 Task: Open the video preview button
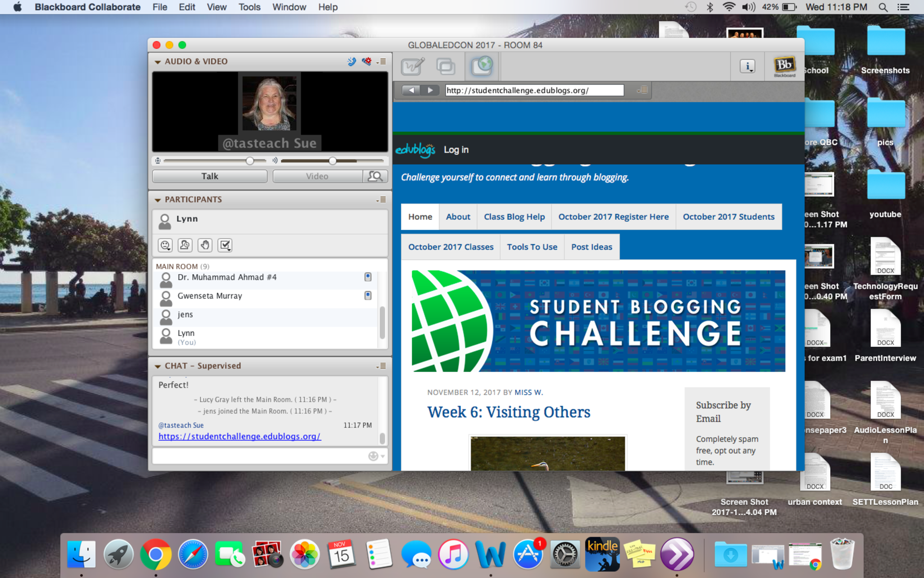click(x=375, y=176)
